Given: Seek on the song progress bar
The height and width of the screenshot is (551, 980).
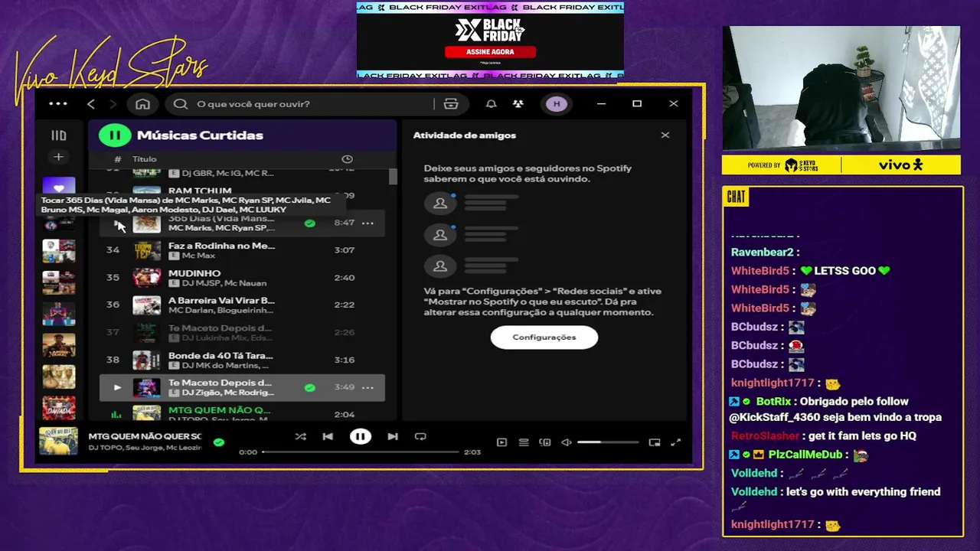Looking at the screenshot, I should [x=360, y=452].
